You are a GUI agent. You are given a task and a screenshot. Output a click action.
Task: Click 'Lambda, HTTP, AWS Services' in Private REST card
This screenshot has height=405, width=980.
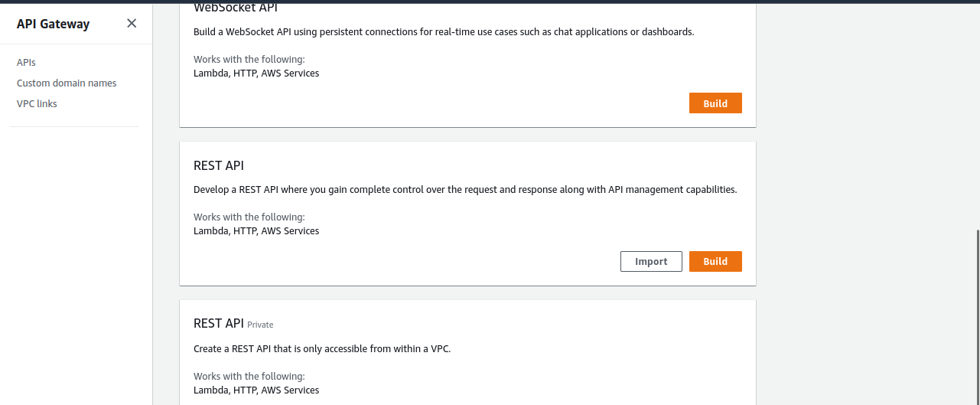coord(256,390)
